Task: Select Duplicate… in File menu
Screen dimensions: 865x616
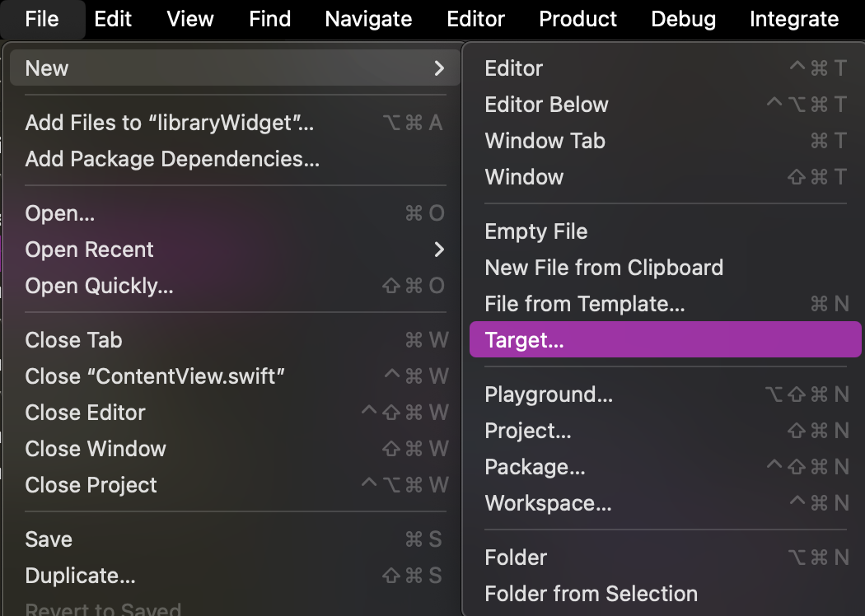Action: tap(235, 575)
